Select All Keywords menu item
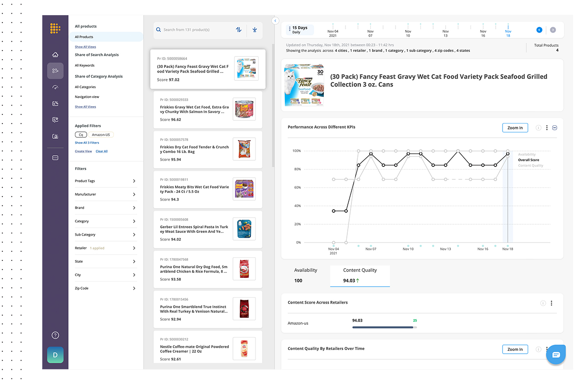The height and width of the screenshot is (384, 588). (85, 66)
